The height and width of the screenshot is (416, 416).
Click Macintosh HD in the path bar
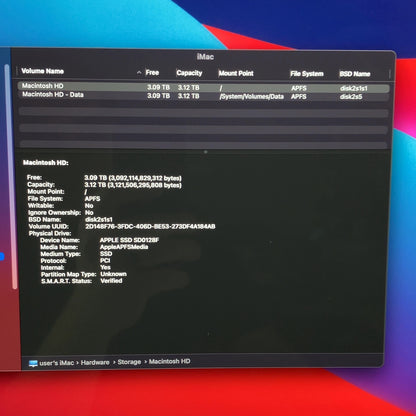tap(170, 361)
